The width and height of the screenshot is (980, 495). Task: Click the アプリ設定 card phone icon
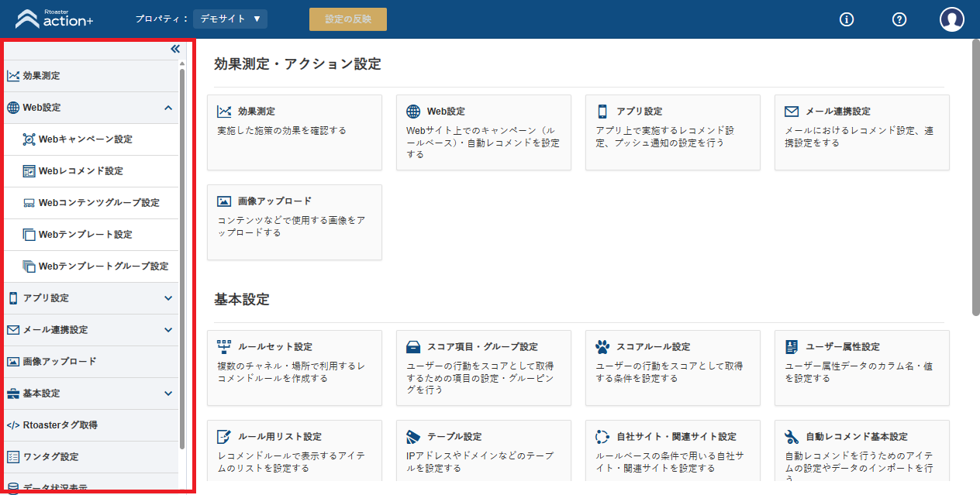click(x=602, y=112)
